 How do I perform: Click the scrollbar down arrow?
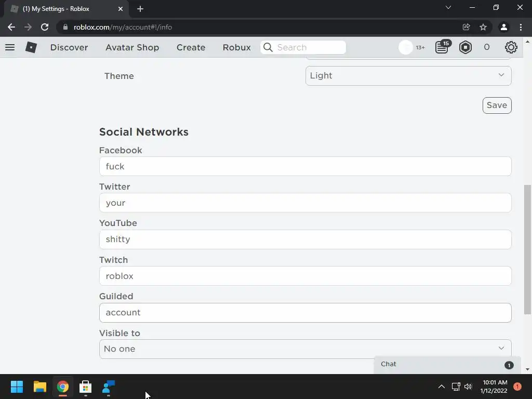[x=527, y=369]
